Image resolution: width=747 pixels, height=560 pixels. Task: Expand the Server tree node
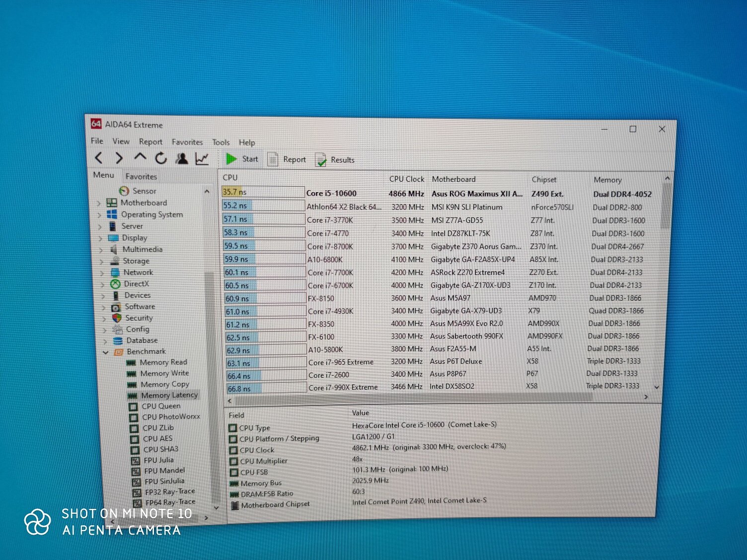(100, 226)
